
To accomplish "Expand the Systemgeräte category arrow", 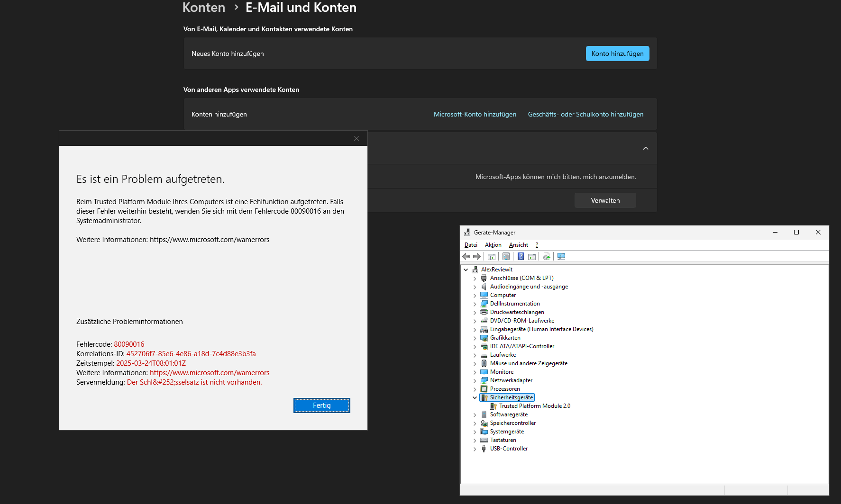I will tap(475, 432).
